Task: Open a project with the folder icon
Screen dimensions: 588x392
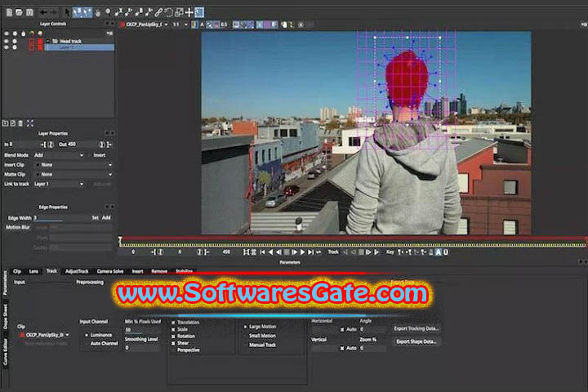Action: point(19,12)
